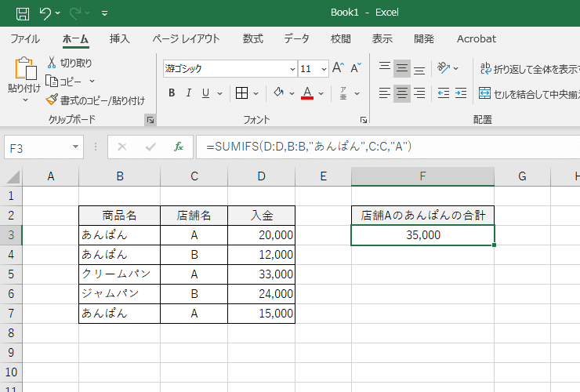Screen dimensions: 580x392
Task: Open the 表示 tab
Action: click(382, 39)
